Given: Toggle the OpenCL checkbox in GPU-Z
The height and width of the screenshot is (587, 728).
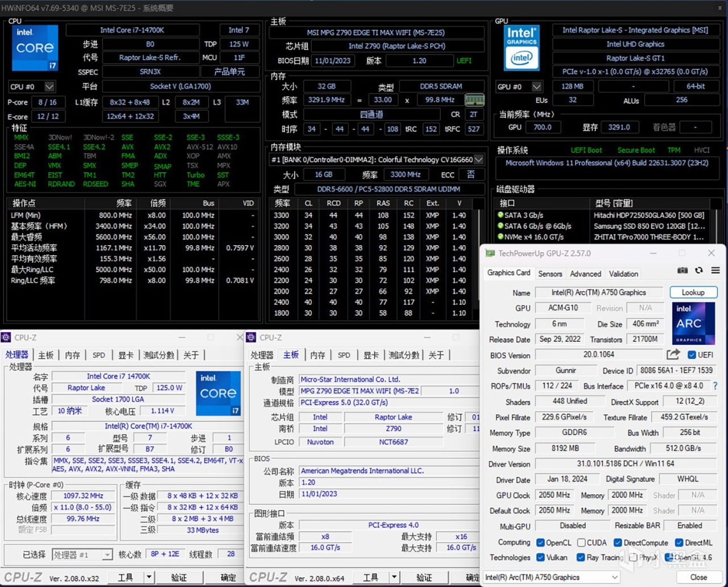Looking at the screenshot, I should point(541,543).
